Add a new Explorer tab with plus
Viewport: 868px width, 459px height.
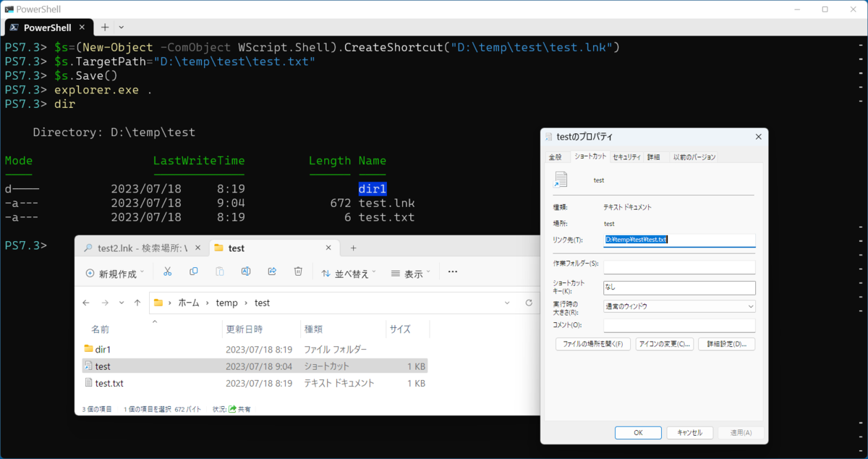pyautogui.click(x=354, y=248)
